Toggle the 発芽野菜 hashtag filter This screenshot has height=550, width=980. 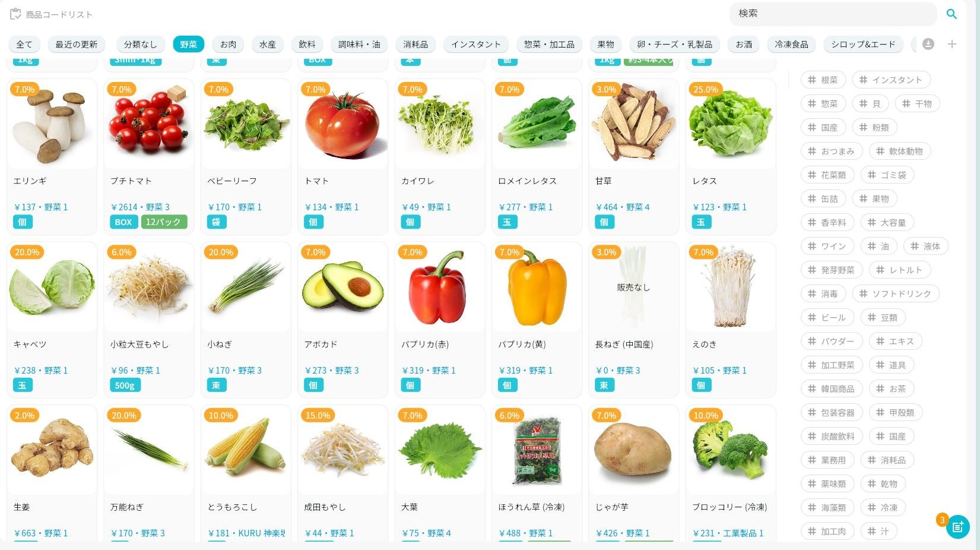[x=832, y=270]
